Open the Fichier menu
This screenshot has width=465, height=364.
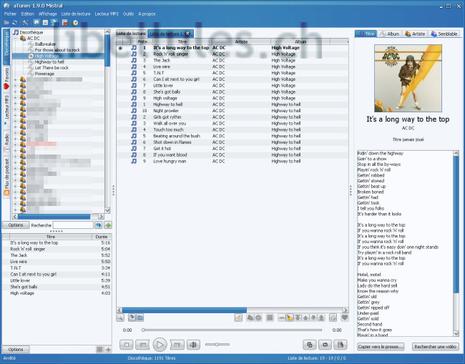coord(10,14)
